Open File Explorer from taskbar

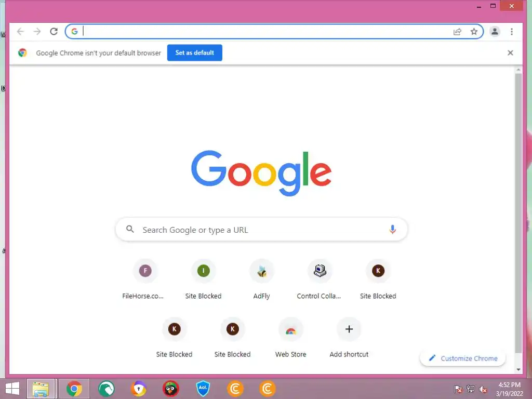(x=41, y=389)
